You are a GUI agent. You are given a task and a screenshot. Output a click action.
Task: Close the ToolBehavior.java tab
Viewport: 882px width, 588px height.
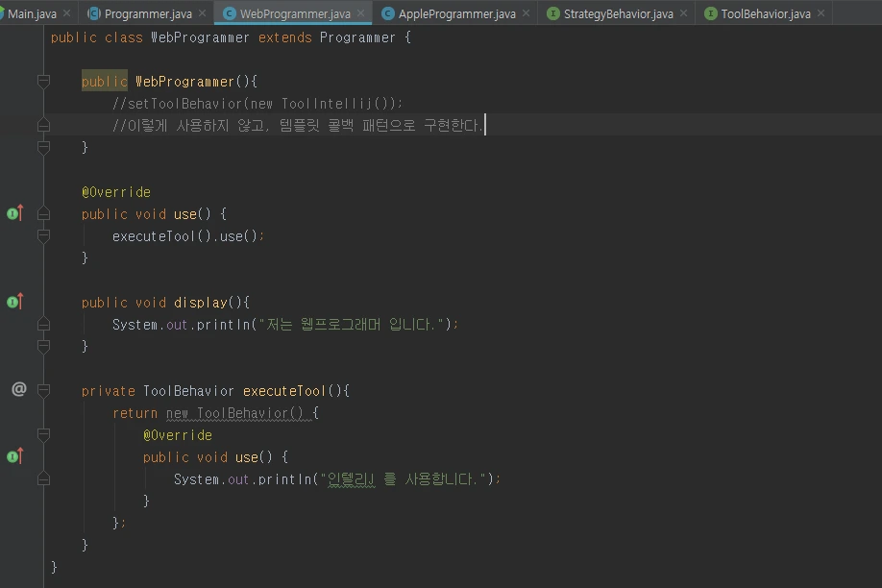821,12
